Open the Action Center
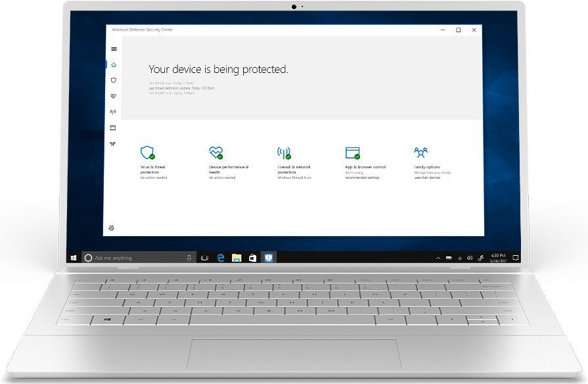The image size is (588, 384). coord(515,258)
